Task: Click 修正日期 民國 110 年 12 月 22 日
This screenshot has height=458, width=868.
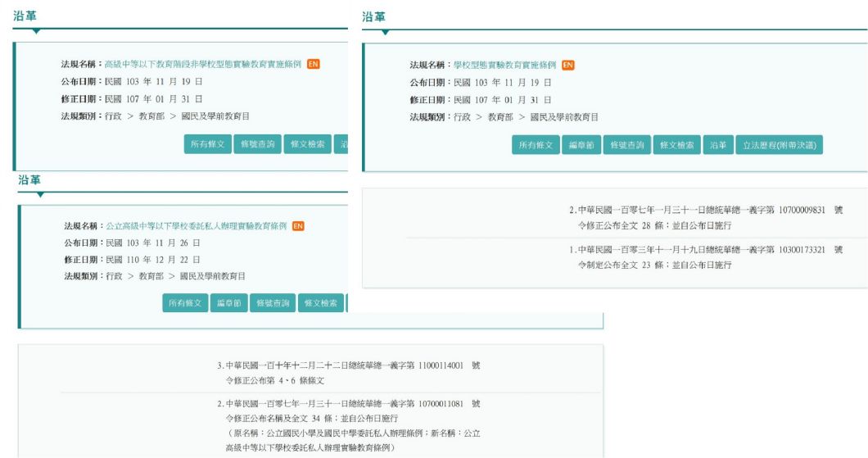Action: [133, 259]
